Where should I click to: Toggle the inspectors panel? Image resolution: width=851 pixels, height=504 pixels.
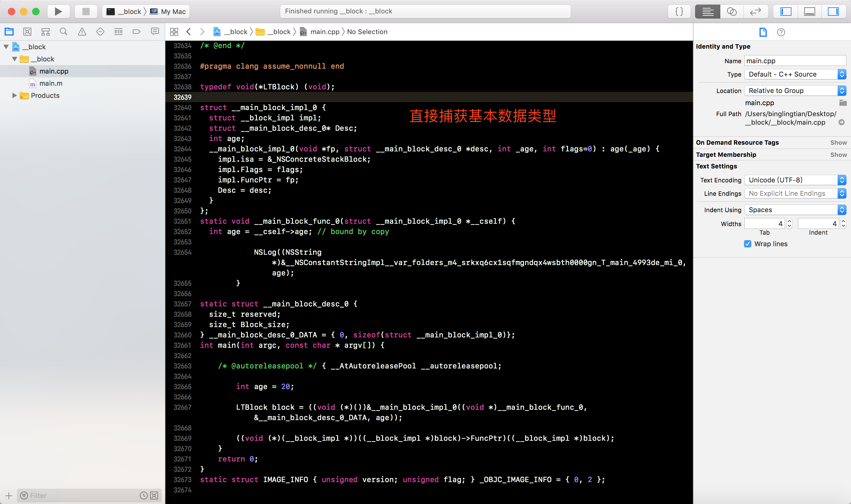tap(833, 12)
